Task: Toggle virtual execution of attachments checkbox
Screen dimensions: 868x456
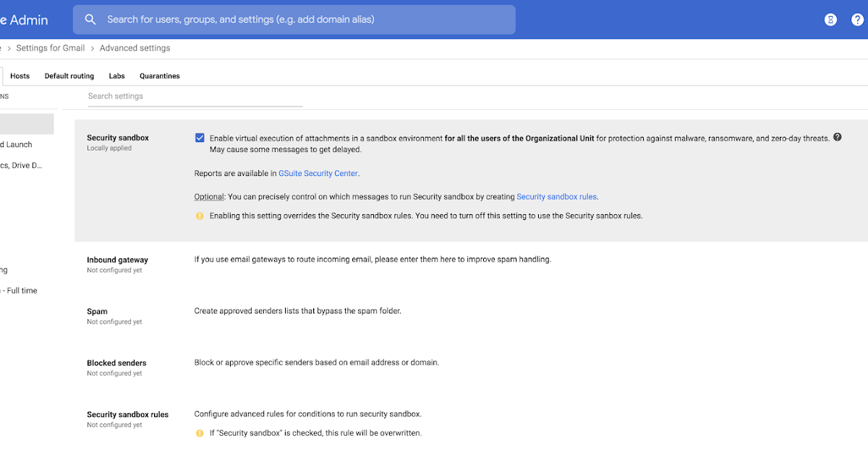Action: 200,138
